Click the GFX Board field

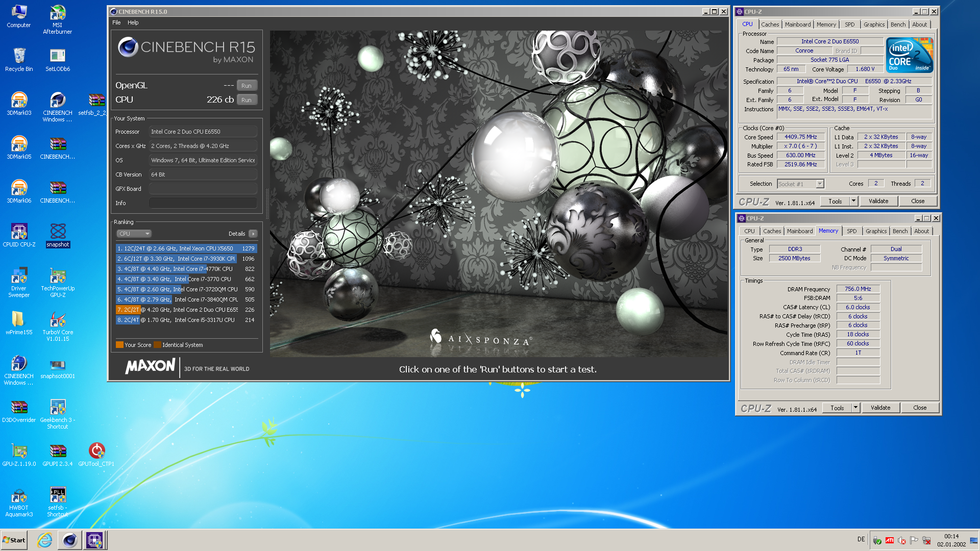(203, 189)
